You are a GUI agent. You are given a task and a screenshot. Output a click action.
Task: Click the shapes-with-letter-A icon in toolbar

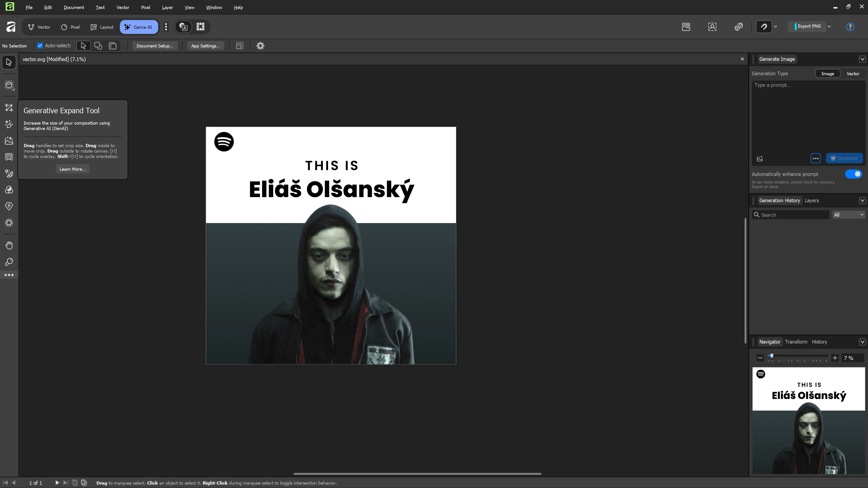(x=184, y=27)
